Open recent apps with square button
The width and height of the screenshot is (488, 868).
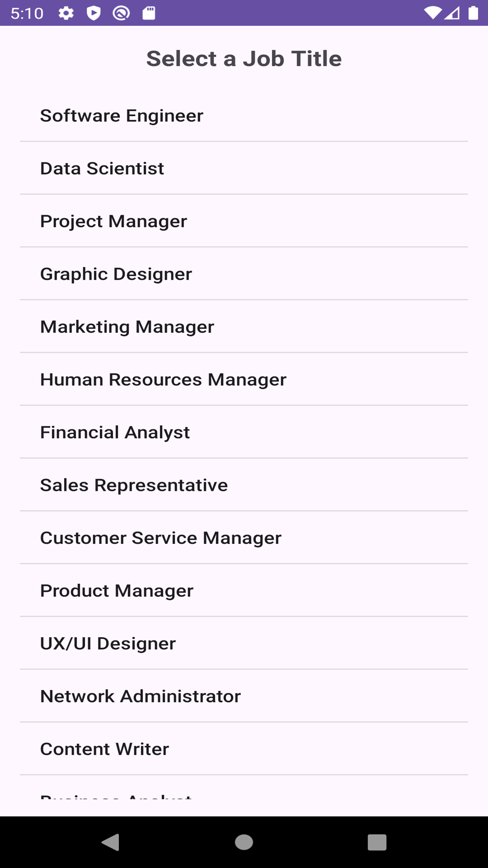pos(377,842)
